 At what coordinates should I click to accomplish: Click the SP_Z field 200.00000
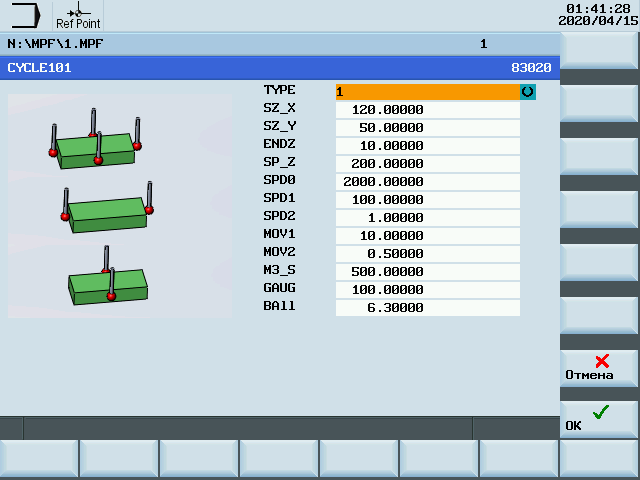pyautogui.click(x=428, y=164)
